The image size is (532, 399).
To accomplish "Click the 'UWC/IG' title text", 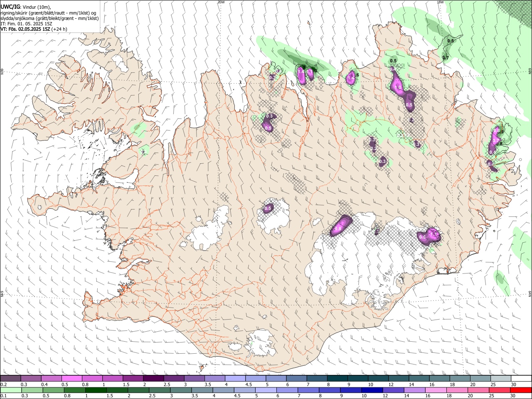I will click(x=10, y=7).
